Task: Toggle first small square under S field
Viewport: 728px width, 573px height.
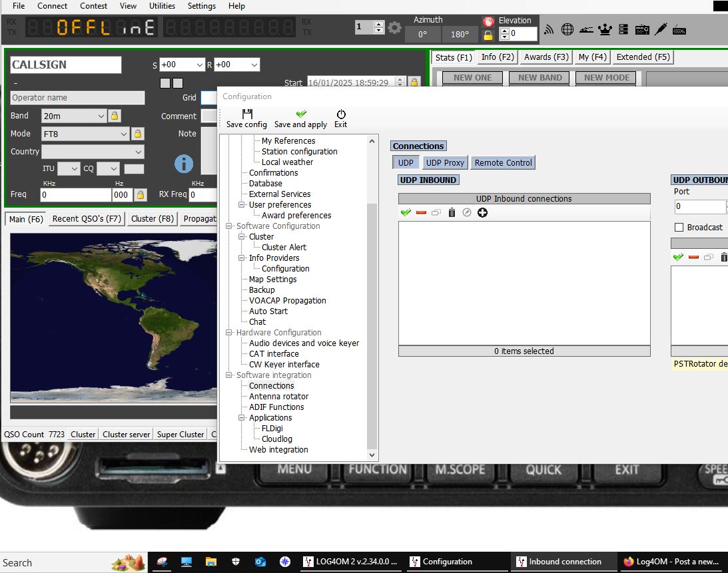Action: click(x=165, y=83)
